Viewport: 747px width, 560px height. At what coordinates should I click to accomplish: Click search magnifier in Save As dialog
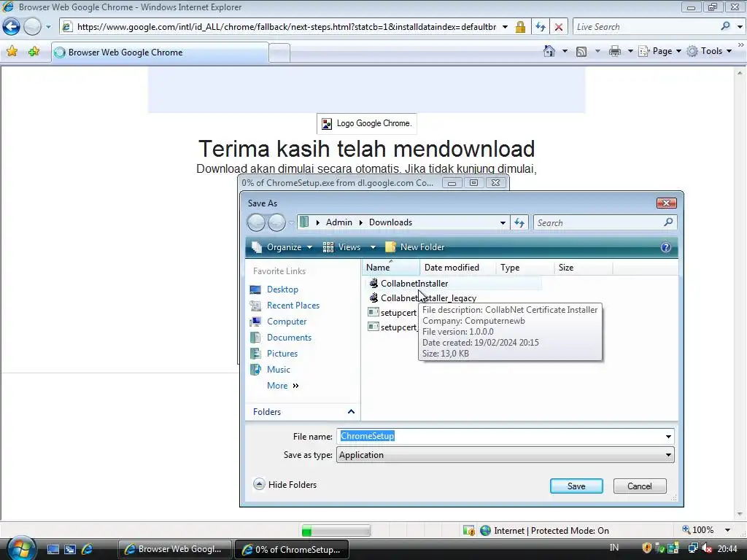[x=668, y=222]
